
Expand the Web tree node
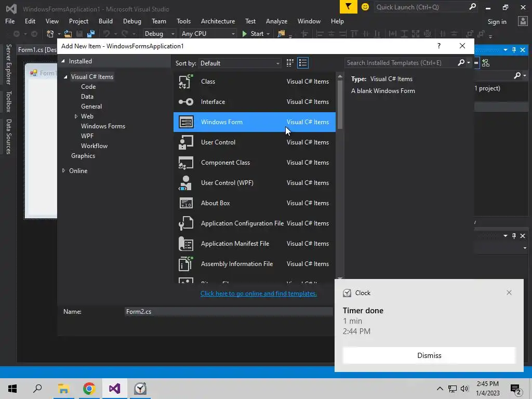tap(76, 116)
